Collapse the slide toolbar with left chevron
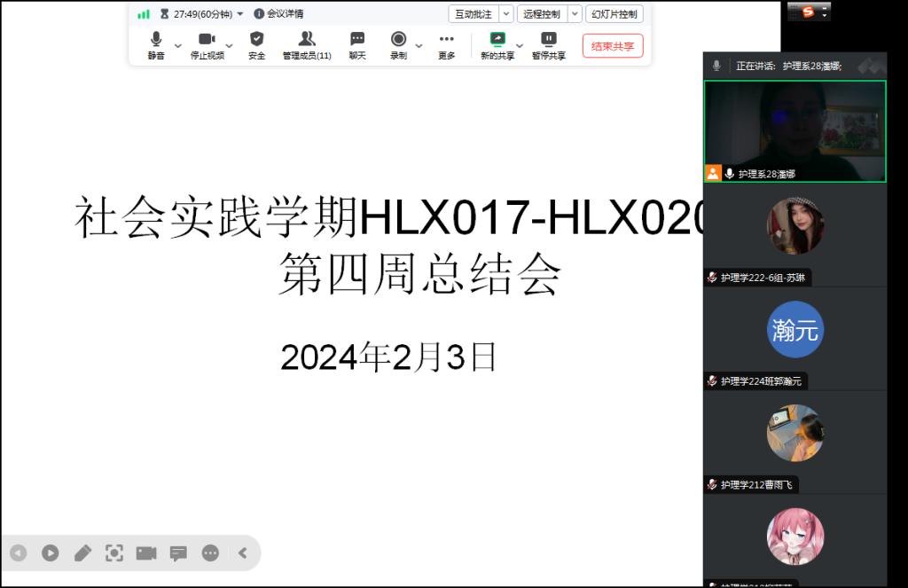This screenshot has height=588, width=908. click(x=242, y=553)
